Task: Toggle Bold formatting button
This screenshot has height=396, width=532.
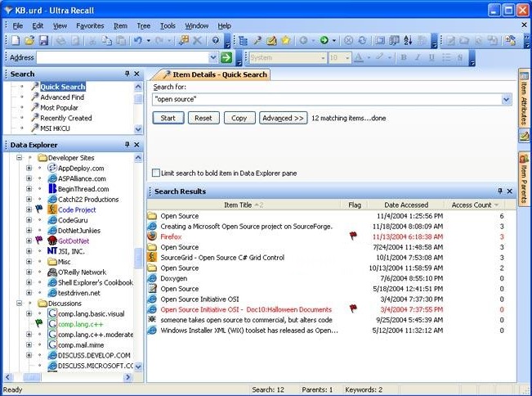Action: (404, 57)
